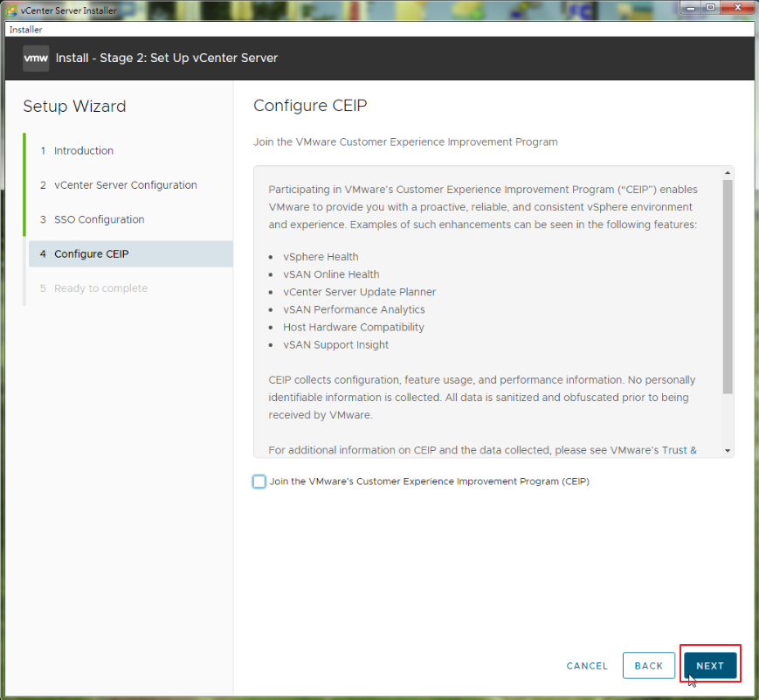Image resolution: width=759 pixels, height=700 pixels.
Task: Click the Configure CEIP heading
Action: (x=310, y=106)
